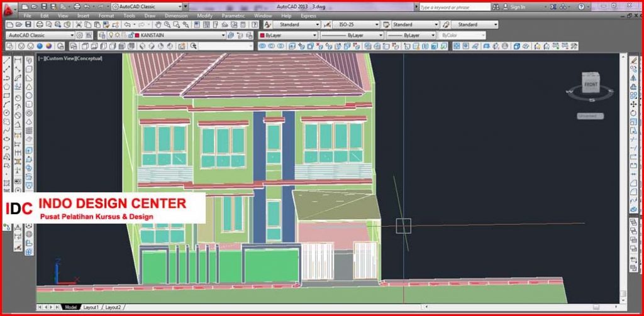Open the AutoCAD application menu button

(x=9, y=9)
